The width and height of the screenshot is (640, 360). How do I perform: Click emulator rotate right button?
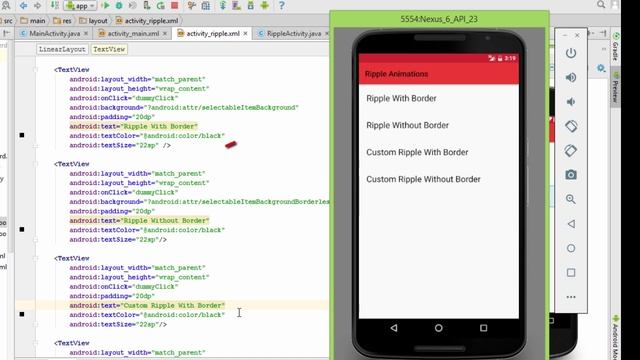tap(571, 151)
